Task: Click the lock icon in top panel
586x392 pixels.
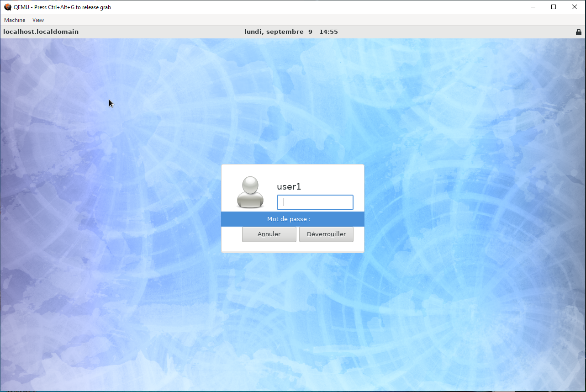Action: [579, 32]
